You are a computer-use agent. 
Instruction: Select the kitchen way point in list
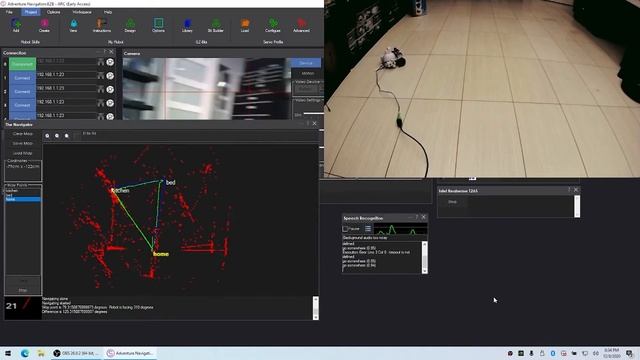[x=22, y=191]
